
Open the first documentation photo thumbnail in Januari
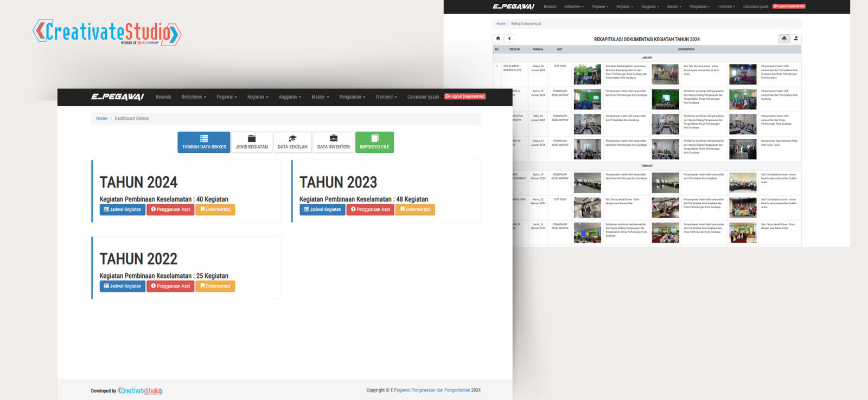pos(587,74)
